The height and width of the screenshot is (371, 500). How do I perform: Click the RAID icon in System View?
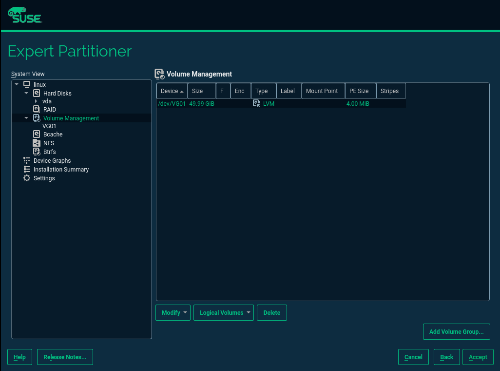pos(37,109)
